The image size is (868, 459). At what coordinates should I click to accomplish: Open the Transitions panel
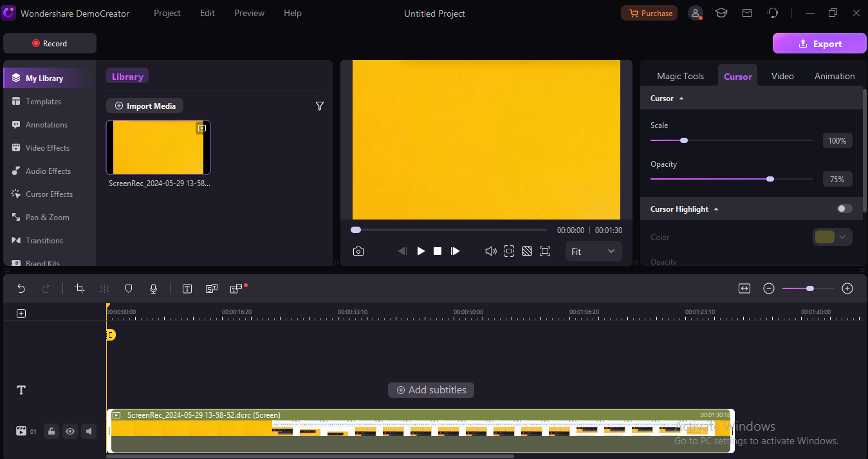[x=44, y=240]
